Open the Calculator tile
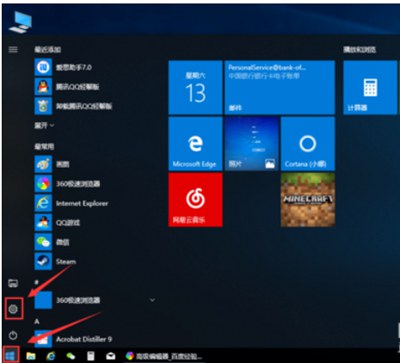Image resolution: width=400 pixels, height=363 pixels. (370, 87)
